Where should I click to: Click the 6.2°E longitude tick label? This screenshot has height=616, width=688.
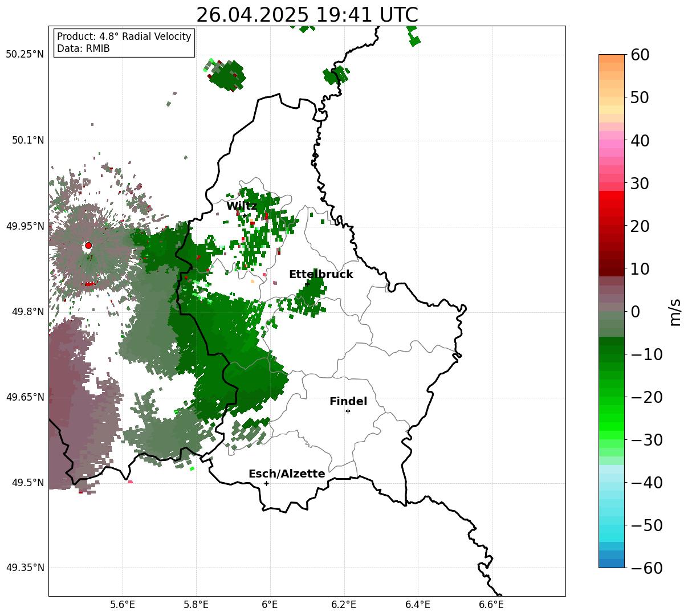344,605
